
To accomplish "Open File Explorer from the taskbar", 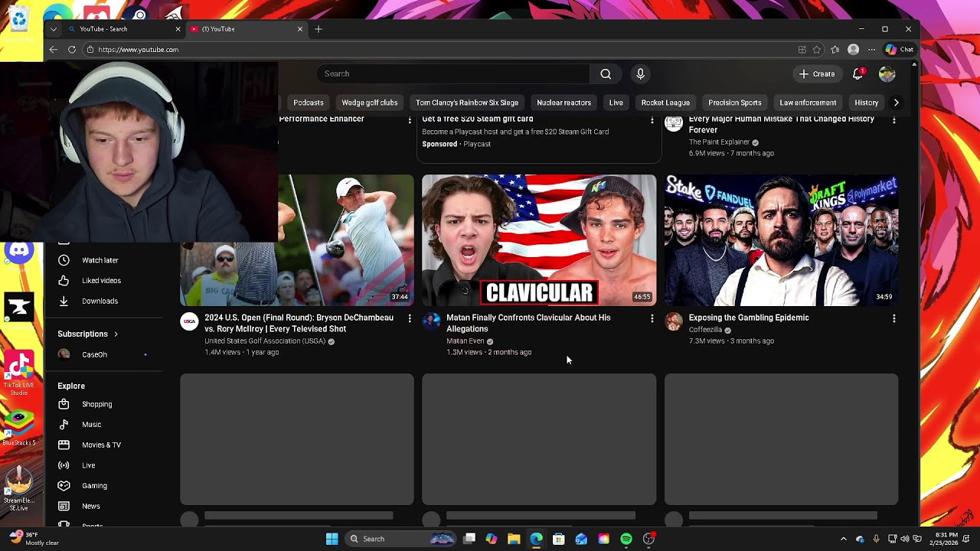I will pos(514,539).
